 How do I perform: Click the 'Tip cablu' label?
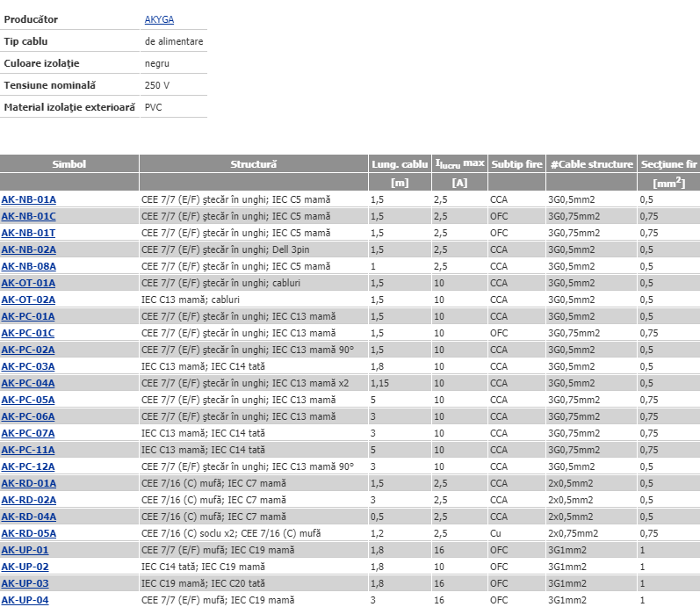point(25,41)
